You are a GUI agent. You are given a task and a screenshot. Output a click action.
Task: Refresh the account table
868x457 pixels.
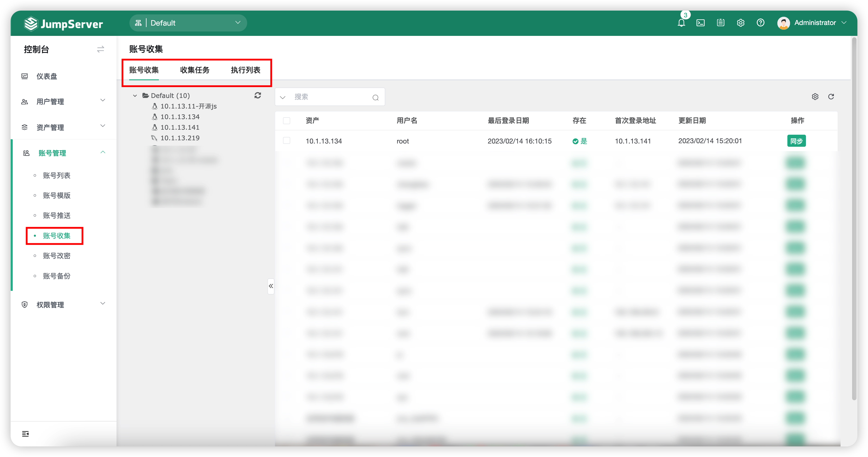(831, 97)
